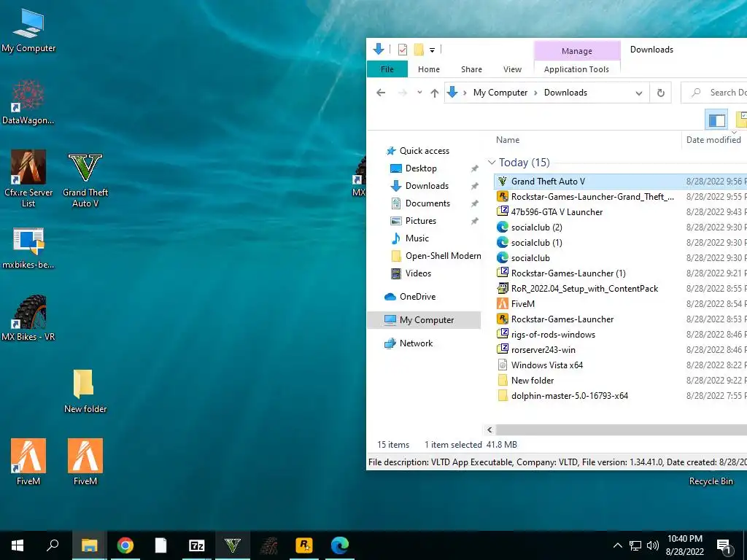Select rigs-of-rods-windows archive

pyautogui.click(x=553, y=334)
